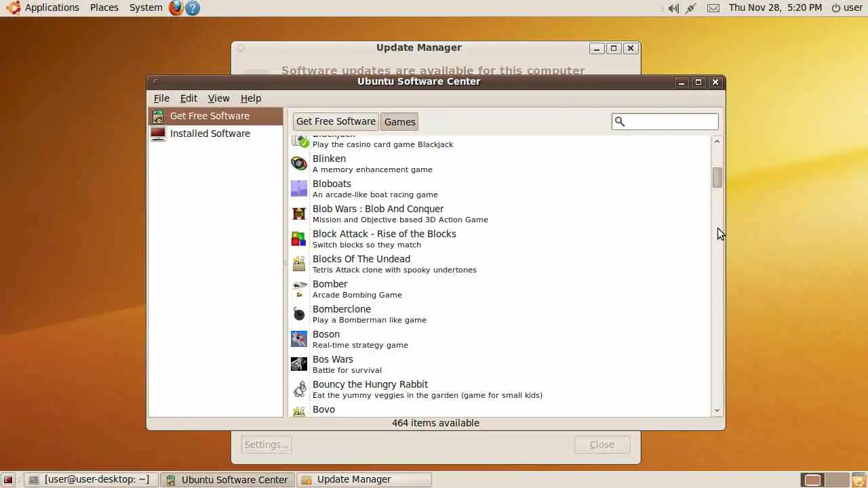Click the network connection icon

pyautogui.click(x=691, y=8)
